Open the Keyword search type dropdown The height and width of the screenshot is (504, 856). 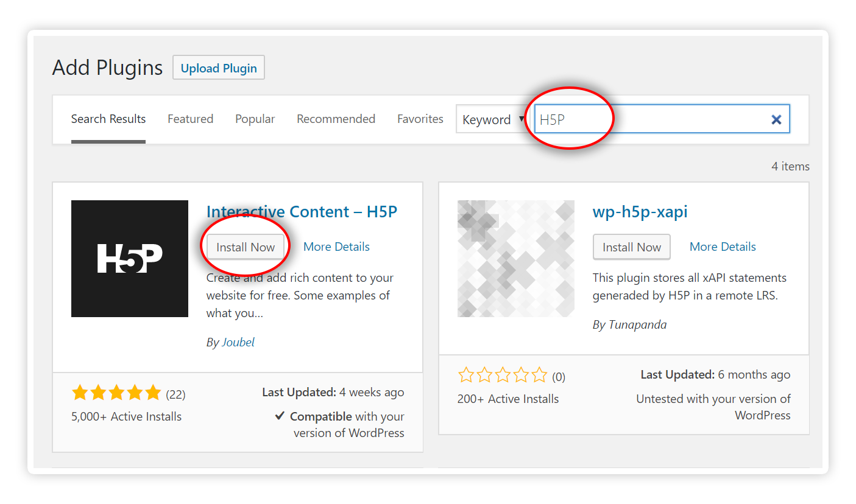492,119
